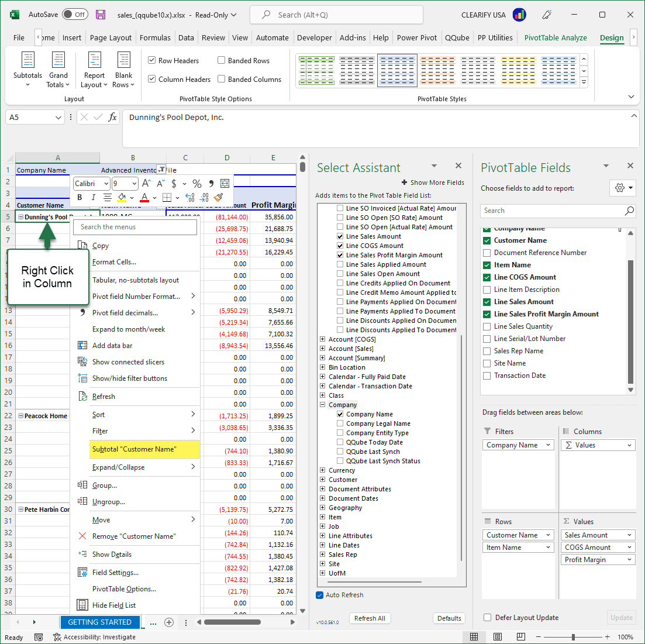
Task: Open Customer Name rows field dropdown
Action: tap(548, 535)
